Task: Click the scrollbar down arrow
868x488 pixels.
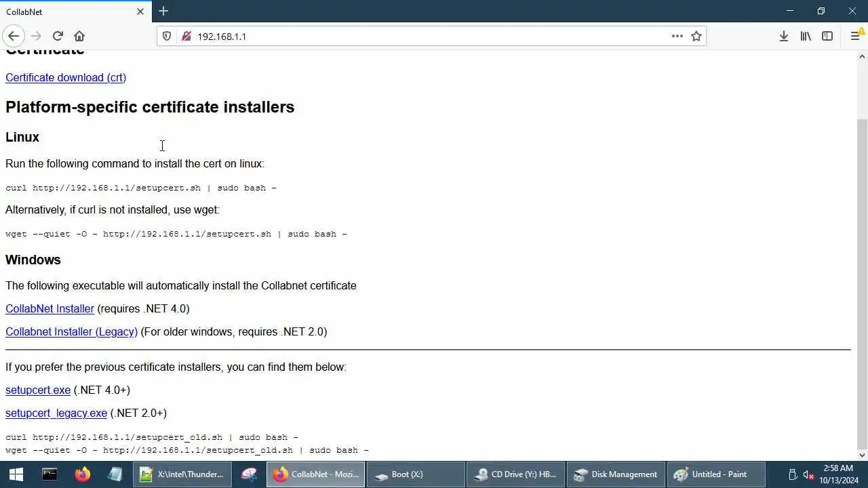Action: tap(862, 455)
